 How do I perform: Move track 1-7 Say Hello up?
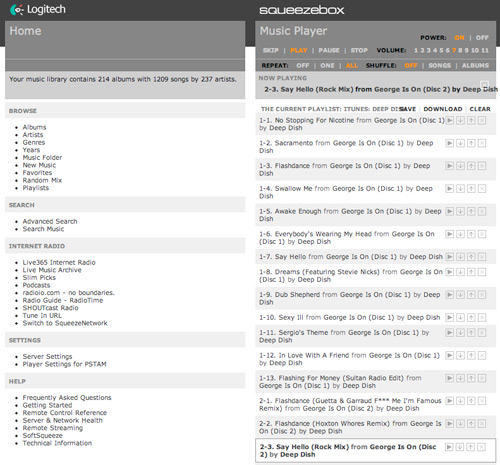tap(471, 257)
